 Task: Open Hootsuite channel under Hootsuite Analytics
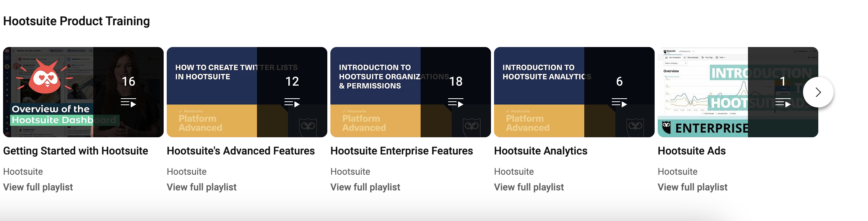coord(514,172)
